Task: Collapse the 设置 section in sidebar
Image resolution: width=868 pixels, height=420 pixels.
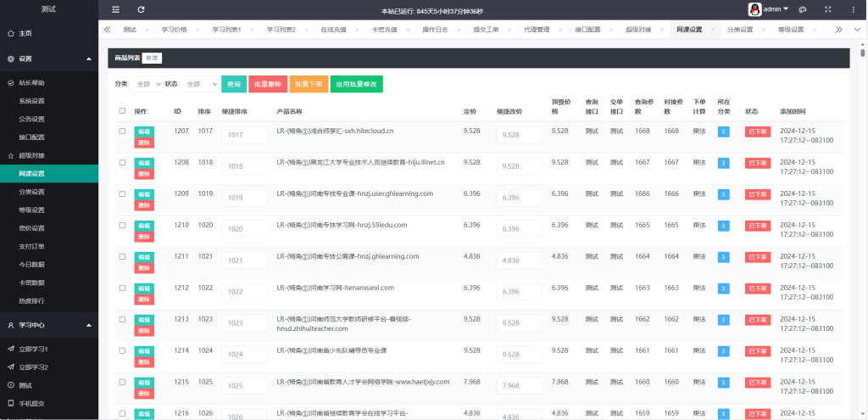Action: coord(90,59)
